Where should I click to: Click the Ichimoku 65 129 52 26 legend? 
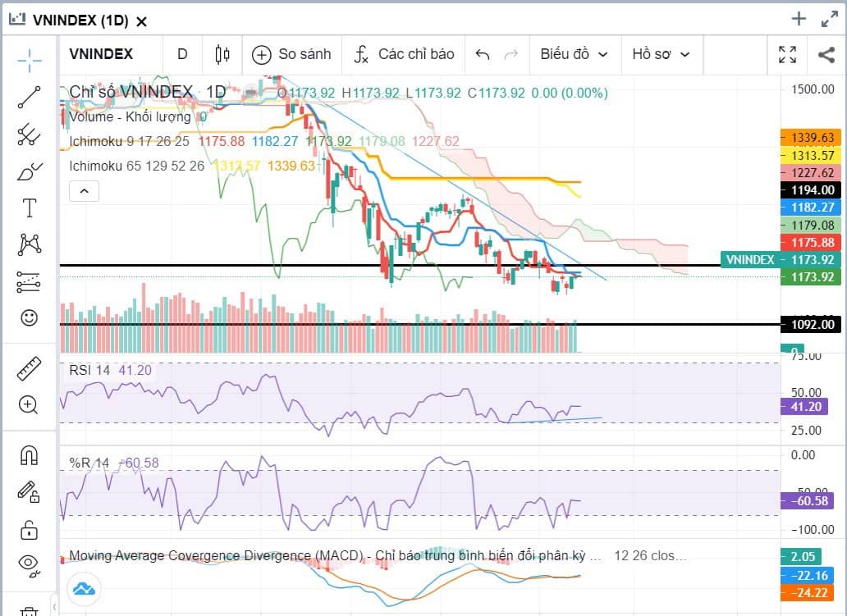point(137,166)
